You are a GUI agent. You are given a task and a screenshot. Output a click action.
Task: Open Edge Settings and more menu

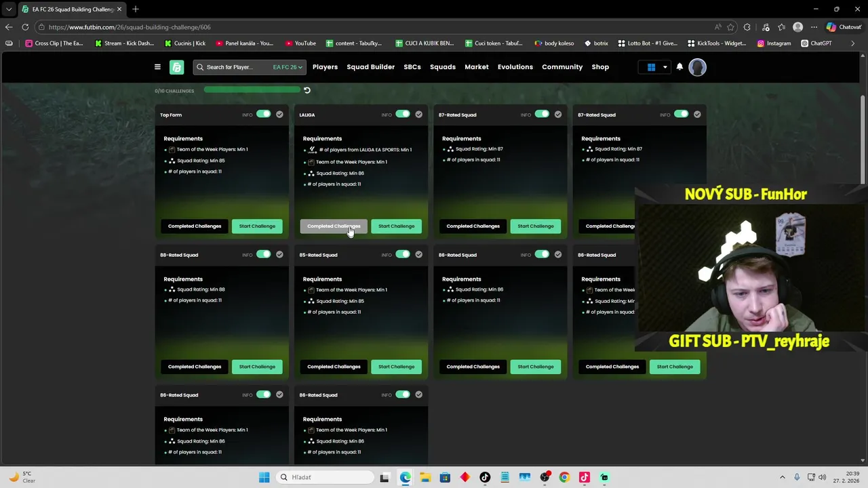point(814,27)
